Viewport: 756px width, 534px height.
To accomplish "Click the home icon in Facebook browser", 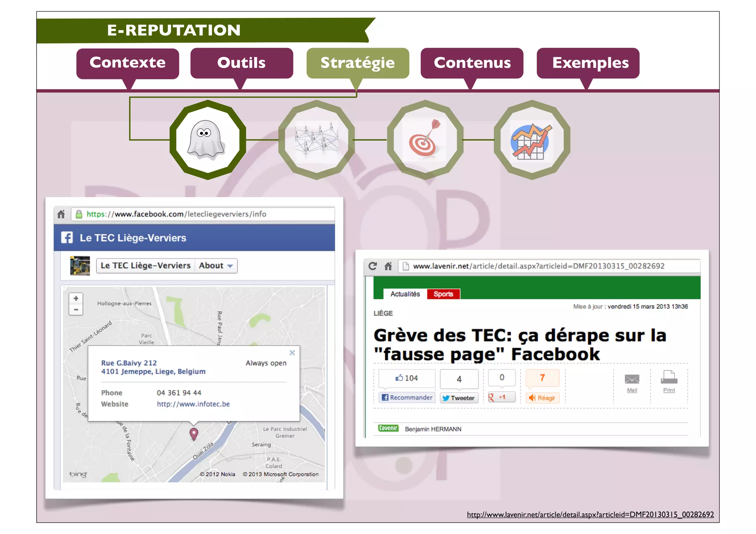I will click(61, 214).
